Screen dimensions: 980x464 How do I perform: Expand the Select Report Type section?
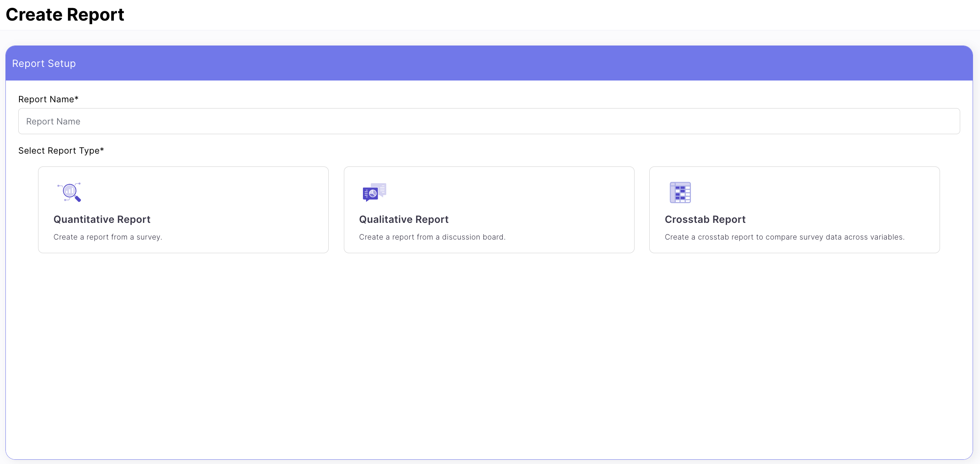pyautogui.click(x=61, y=151)
